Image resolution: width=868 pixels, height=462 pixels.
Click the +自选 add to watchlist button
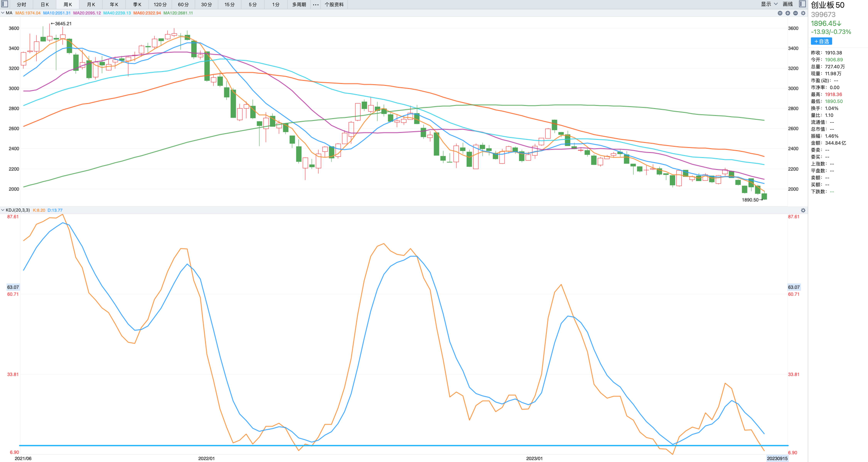(x=821, y=41)
